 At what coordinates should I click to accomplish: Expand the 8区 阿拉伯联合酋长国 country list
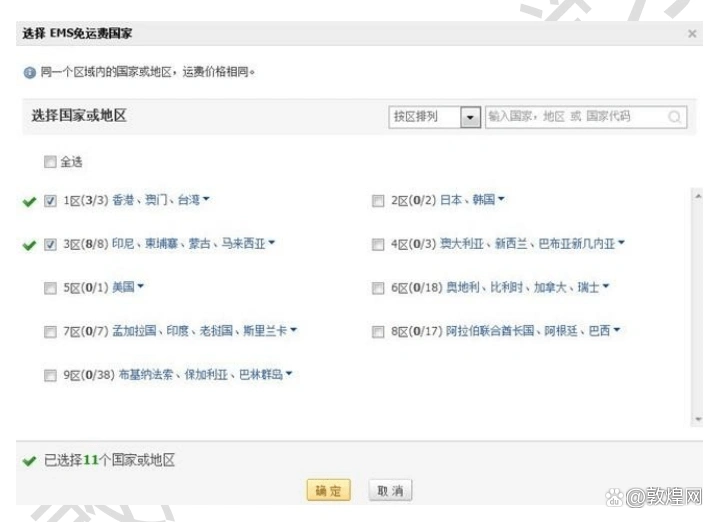tap(616, 330)
